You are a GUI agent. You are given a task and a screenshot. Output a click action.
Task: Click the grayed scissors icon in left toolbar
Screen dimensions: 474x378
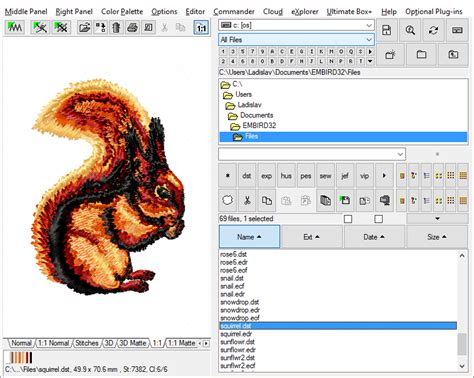point(165,27)
